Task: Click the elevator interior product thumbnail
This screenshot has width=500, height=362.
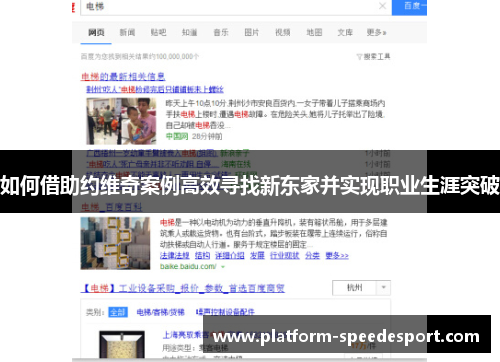Action: pyautogui.click(x=122, y=344)
